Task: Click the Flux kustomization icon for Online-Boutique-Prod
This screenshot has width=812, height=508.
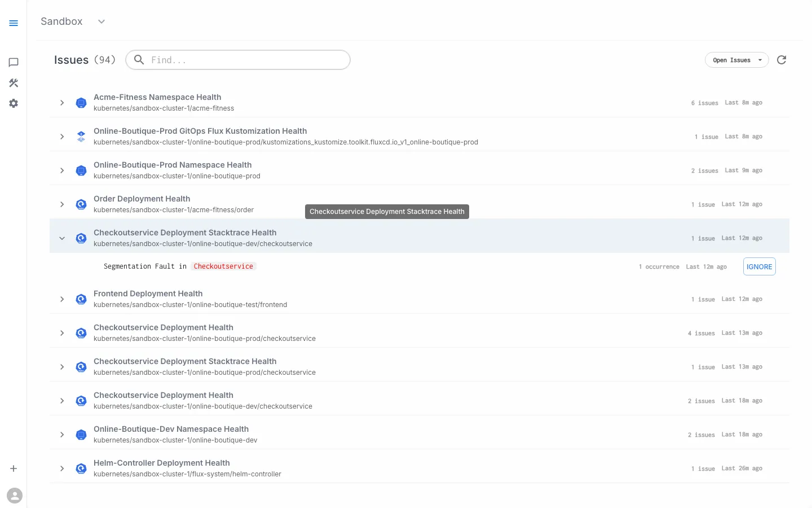Action: coord(81,136)
